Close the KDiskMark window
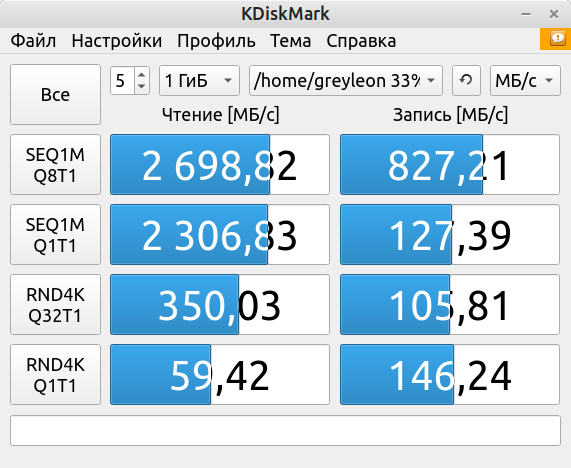The width and height of the screenshot is (571, 468). [x=554, y=14]
